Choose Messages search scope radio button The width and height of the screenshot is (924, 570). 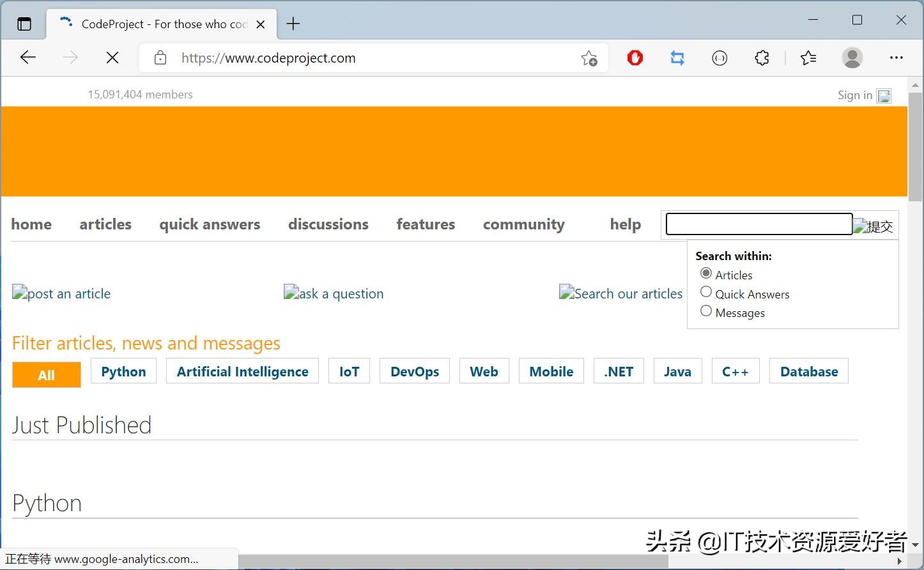coord(706,311)
